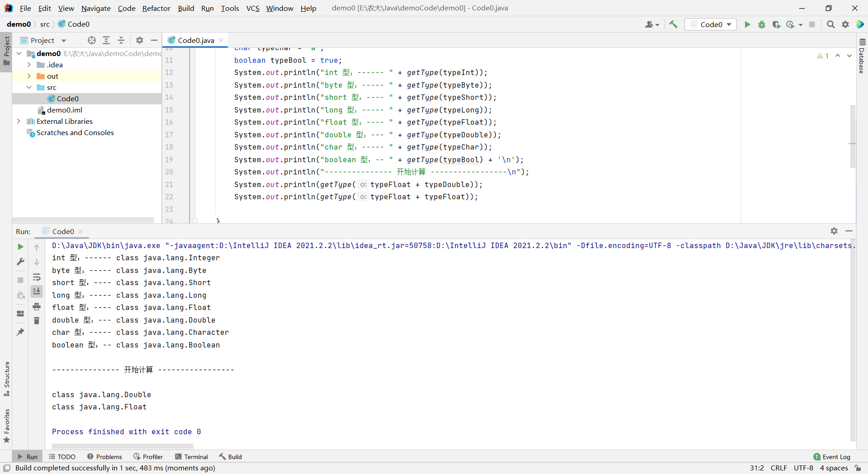Click the Build project hammer icon
Image resolution: width=868 pixels, height=474 pixels.
(x=673, y=24)
